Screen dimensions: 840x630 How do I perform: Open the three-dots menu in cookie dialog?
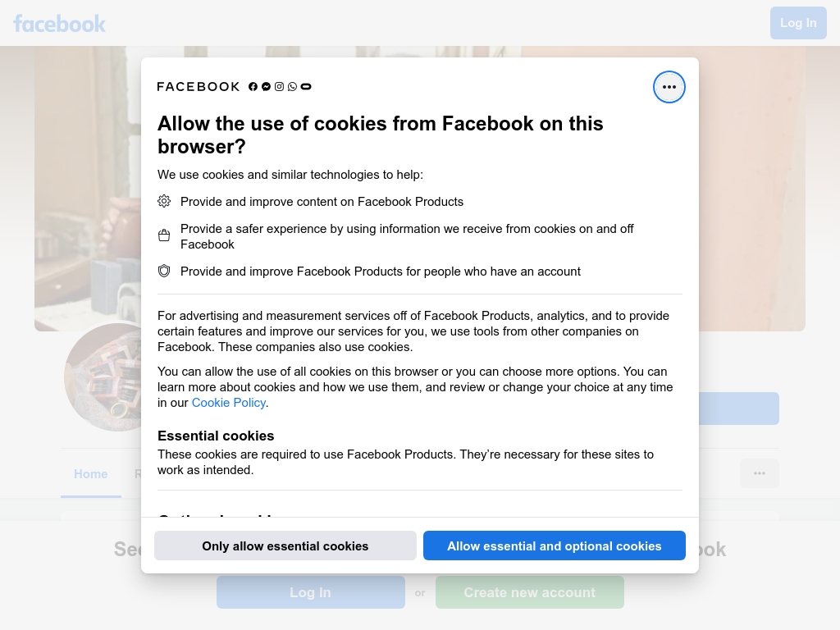(669, 87)
